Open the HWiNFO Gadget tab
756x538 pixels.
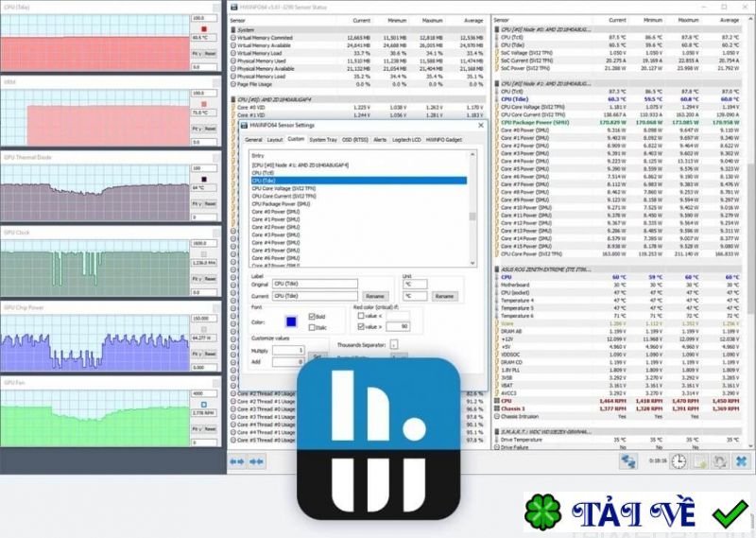[x=443, y=139]
